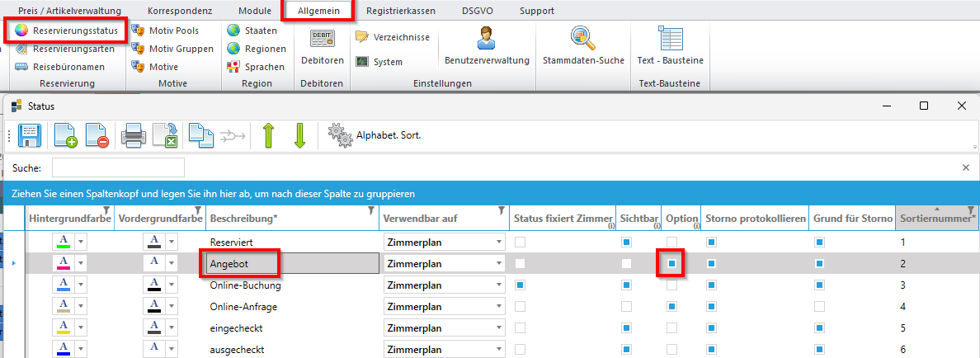Export the status list to Excel

coord(166,134)
